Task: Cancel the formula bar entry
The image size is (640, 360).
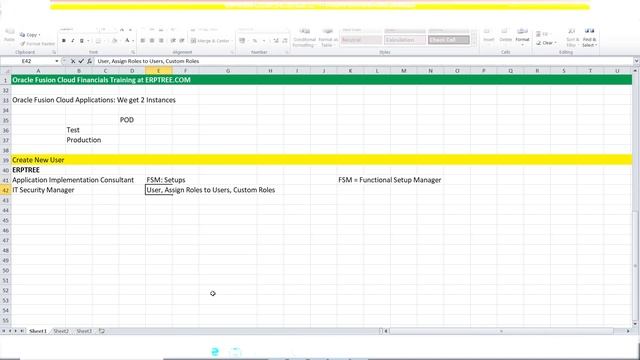Action: (73, 61)
